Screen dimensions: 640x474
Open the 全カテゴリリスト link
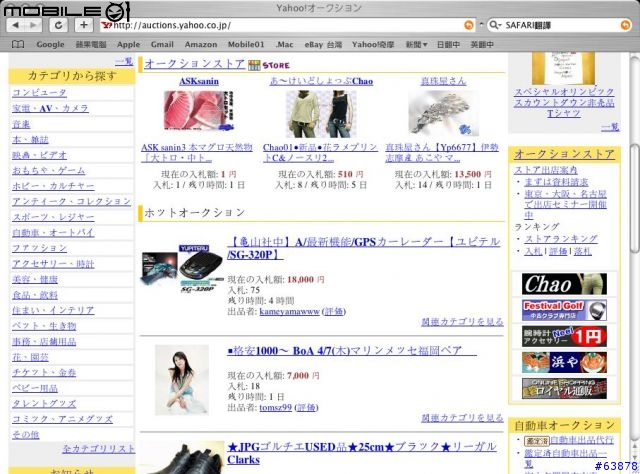pos(98,449)
